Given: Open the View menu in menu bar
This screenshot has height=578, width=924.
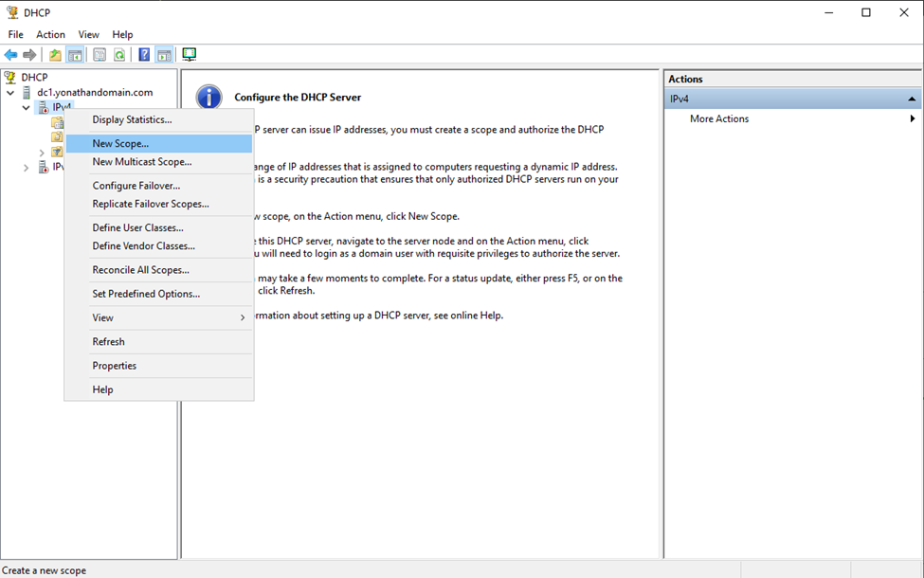Looking at the screenshot, I should click(x=88, y=34).
